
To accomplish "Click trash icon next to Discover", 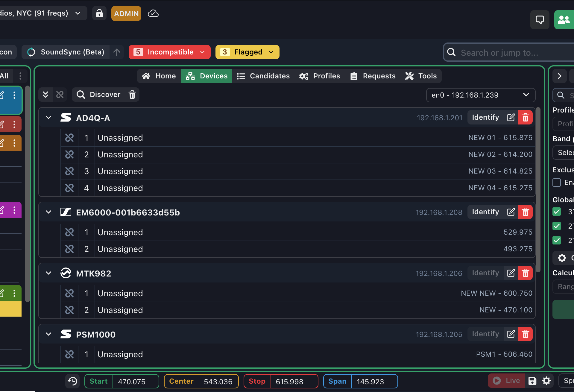I will click(x=132, y=95).
